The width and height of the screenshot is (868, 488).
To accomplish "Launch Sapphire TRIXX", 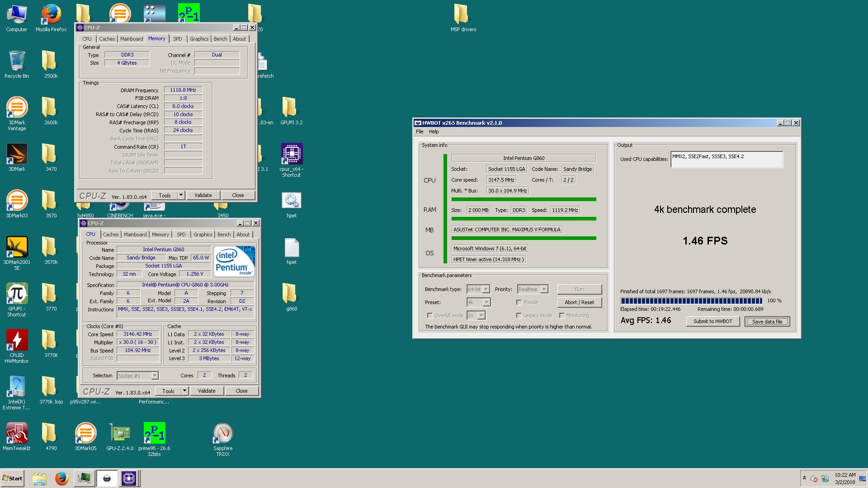I will pyautogui.click(x=223, y=439).
